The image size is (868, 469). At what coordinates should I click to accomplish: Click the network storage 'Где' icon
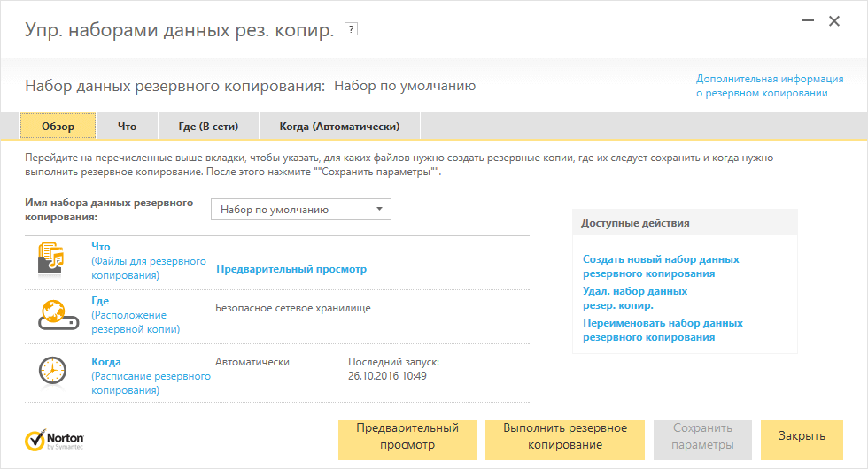(52, 315)
